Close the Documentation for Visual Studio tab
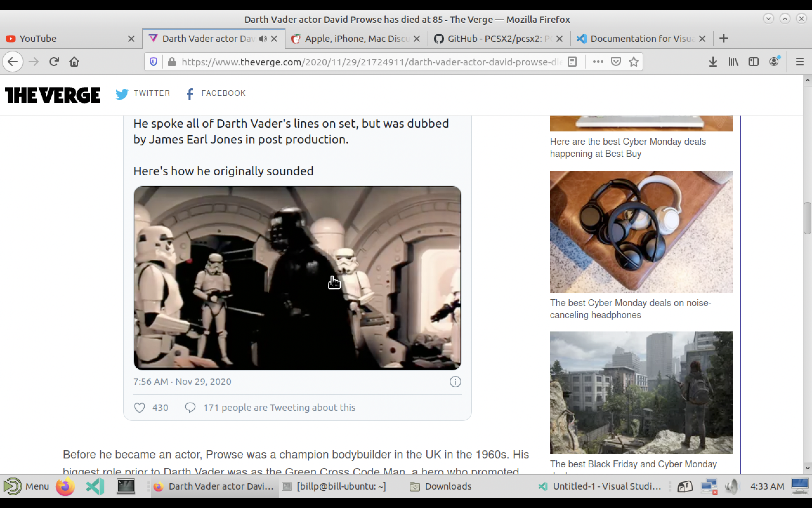Viewport: 812px width, 508px height. (702, 39)
